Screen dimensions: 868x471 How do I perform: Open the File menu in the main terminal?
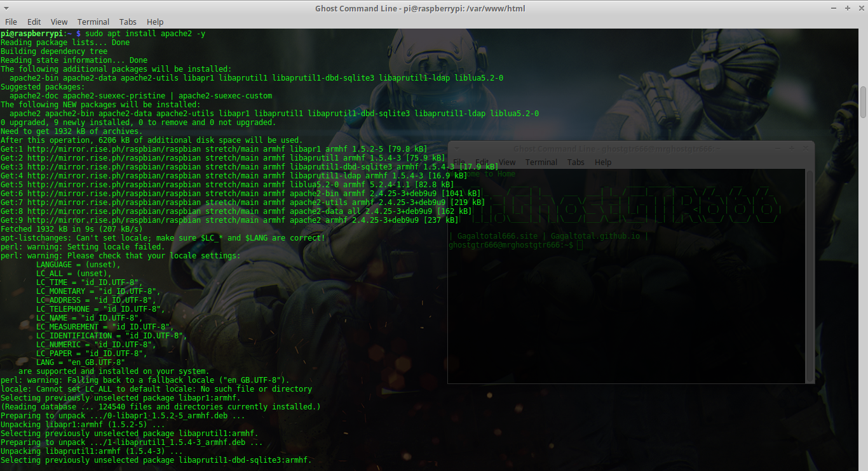(11, 22)
